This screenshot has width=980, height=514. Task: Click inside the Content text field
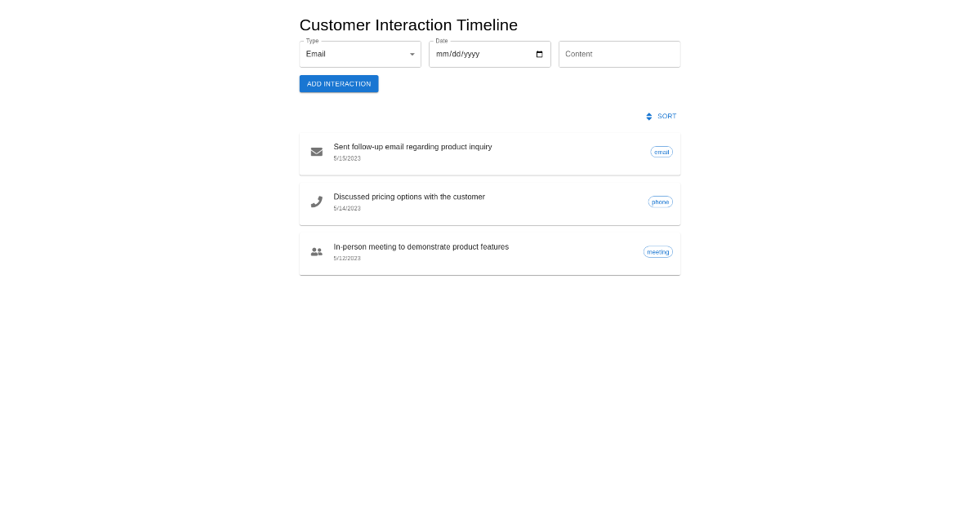(x=619, y=54)
